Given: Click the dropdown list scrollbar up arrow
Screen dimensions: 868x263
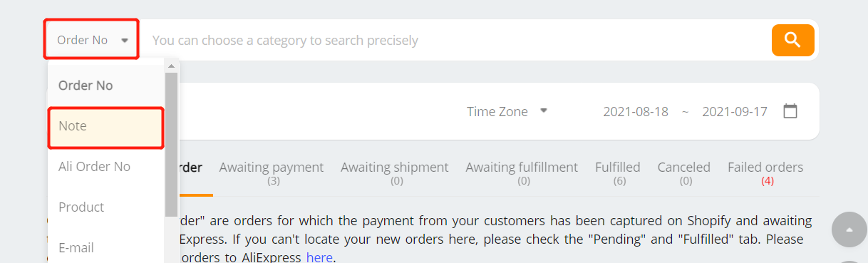Looking at the screenshot, I should point(171,66).
